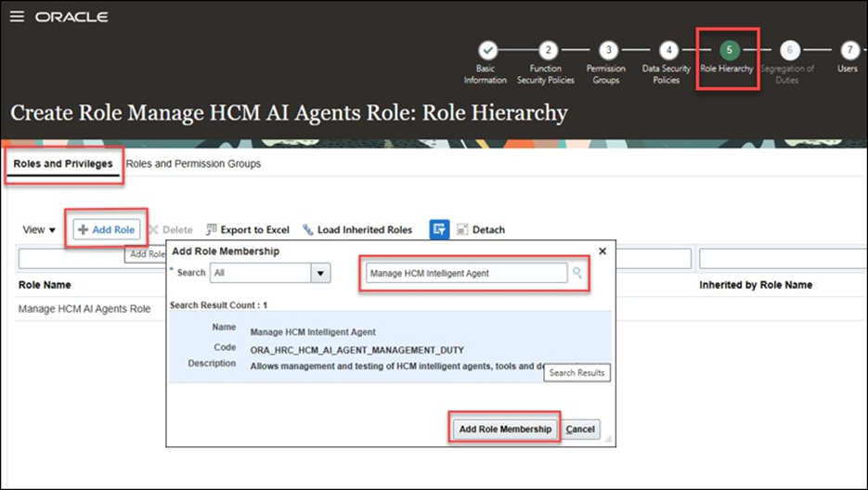Image resolution: width=868 pixels, height=490 pixels.
Task: Click the plus icon for Add Role
Action: (x=83, y=229)
